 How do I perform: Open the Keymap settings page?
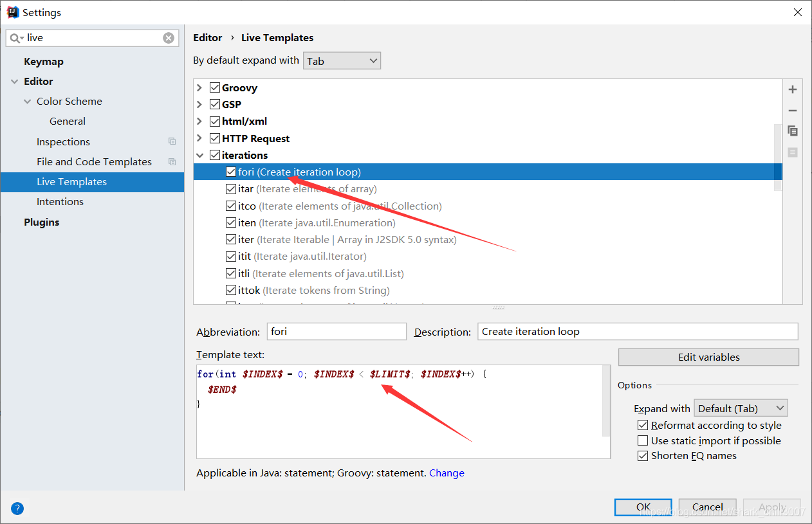pos(44,62)
